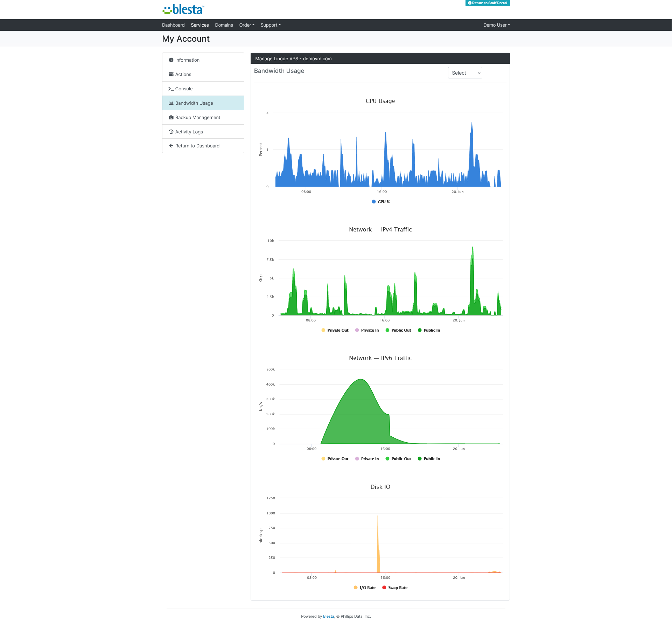Toggle IPv6 Private Out legend series

(x=335, y=459)
